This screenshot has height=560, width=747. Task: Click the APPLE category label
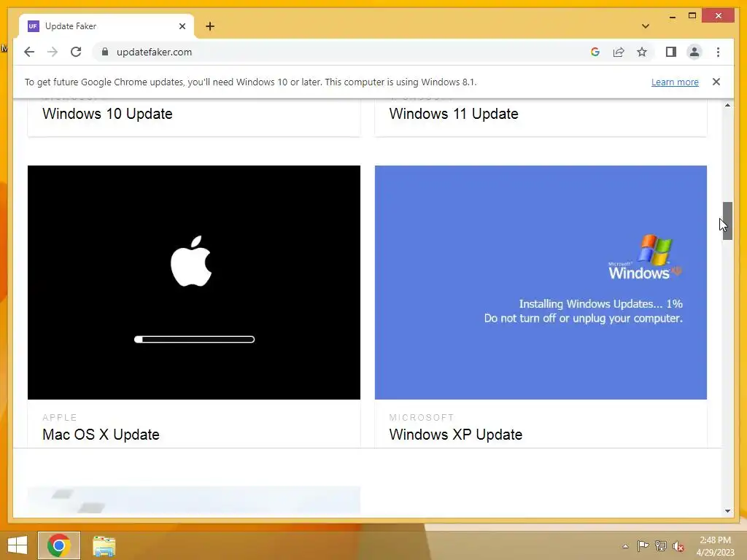pyautogui.click(x=60, y=417)
